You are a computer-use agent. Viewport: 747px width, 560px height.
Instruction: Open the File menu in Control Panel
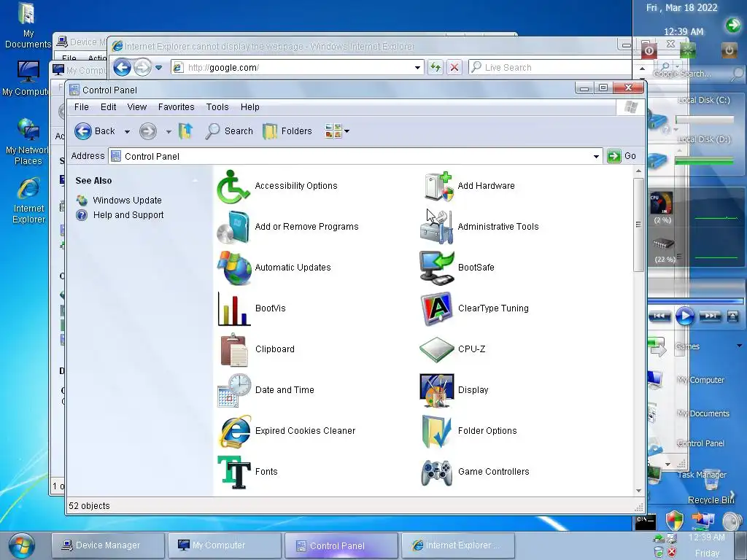(x=82, y=107)
